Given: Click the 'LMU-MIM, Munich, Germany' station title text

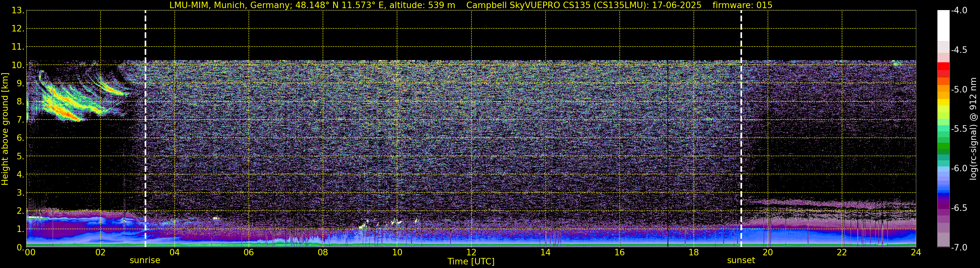Looking at the screenshot, I should point(231,5).
